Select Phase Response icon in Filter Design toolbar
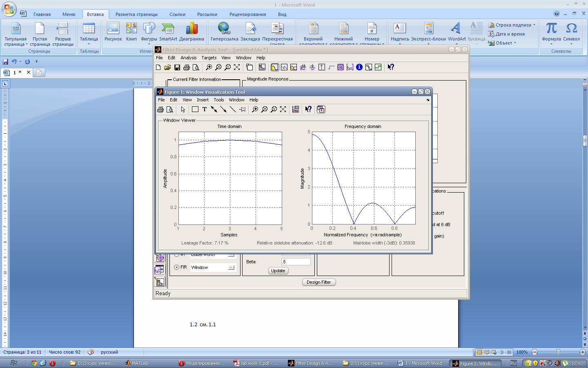588x368 pixels. 284,67
